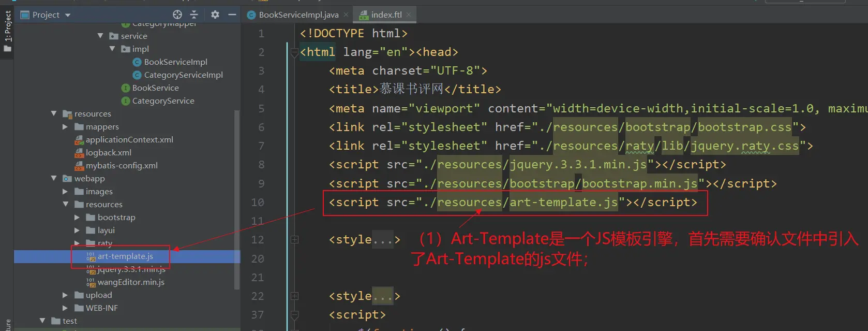Collapse the impl folder

[x=112, y=49]
